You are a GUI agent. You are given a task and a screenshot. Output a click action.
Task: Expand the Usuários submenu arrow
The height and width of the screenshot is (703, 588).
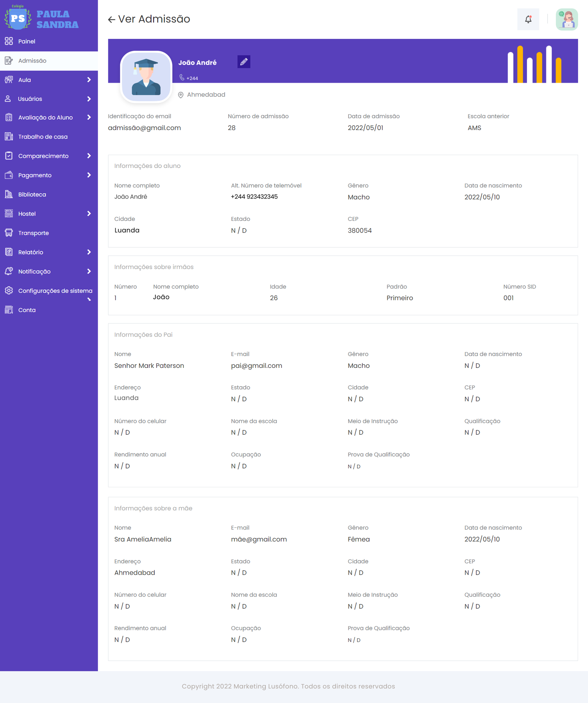(89, 99)
